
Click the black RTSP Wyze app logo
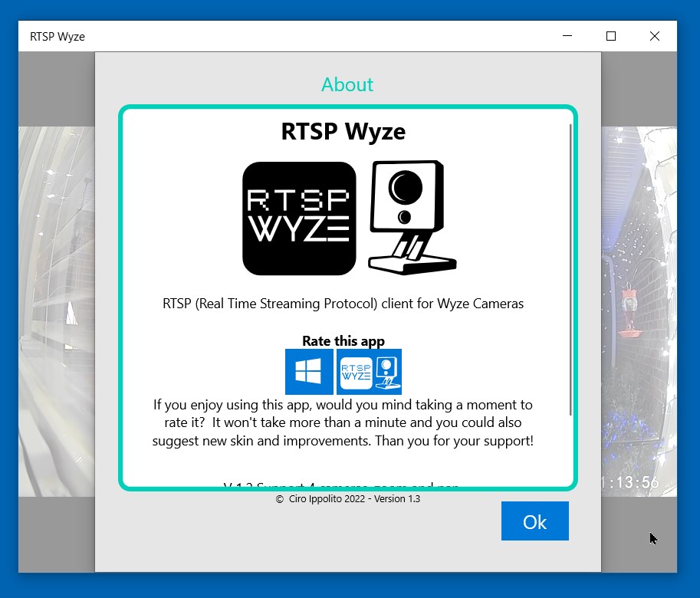pos(299,218)
